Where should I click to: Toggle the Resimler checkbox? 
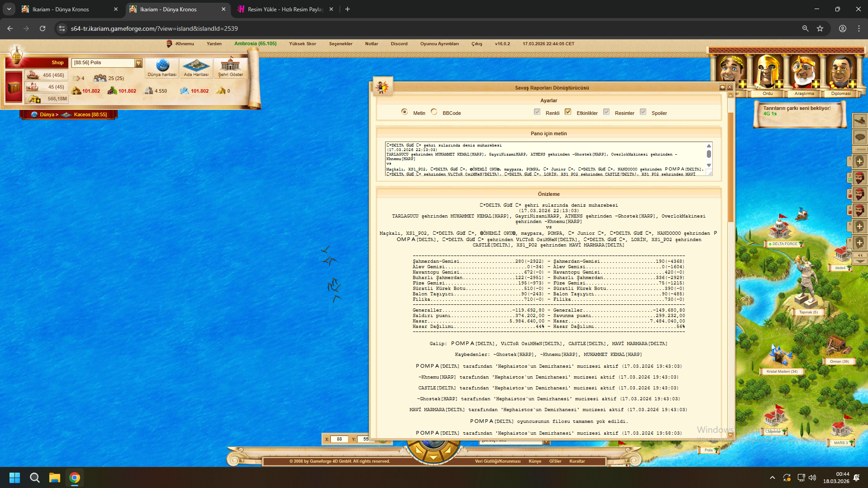606,112
